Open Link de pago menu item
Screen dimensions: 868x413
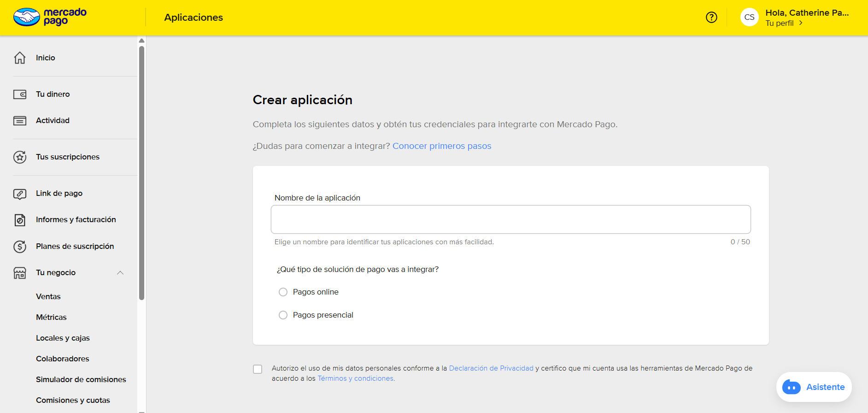(59, 193)
